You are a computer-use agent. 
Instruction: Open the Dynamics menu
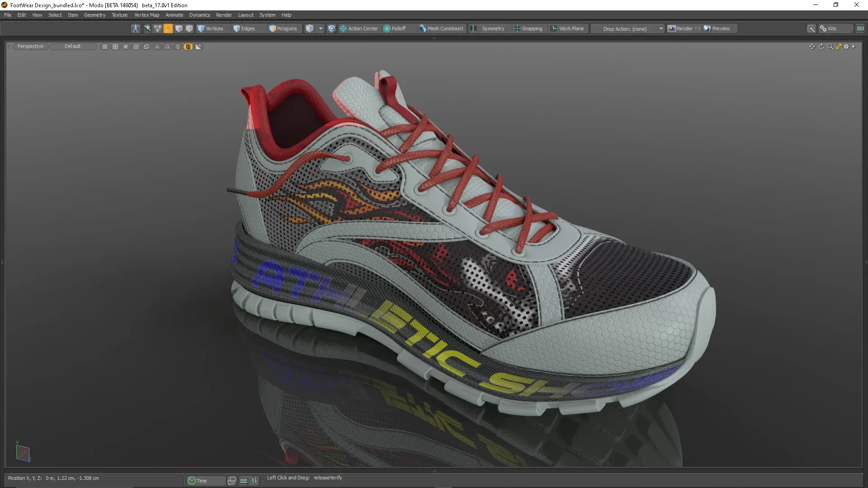199,15
